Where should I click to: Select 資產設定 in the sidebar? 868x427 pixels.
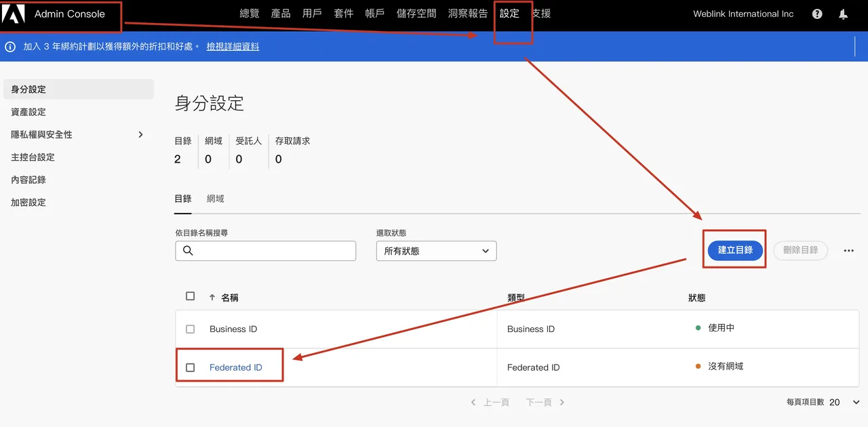coord(28,112)
